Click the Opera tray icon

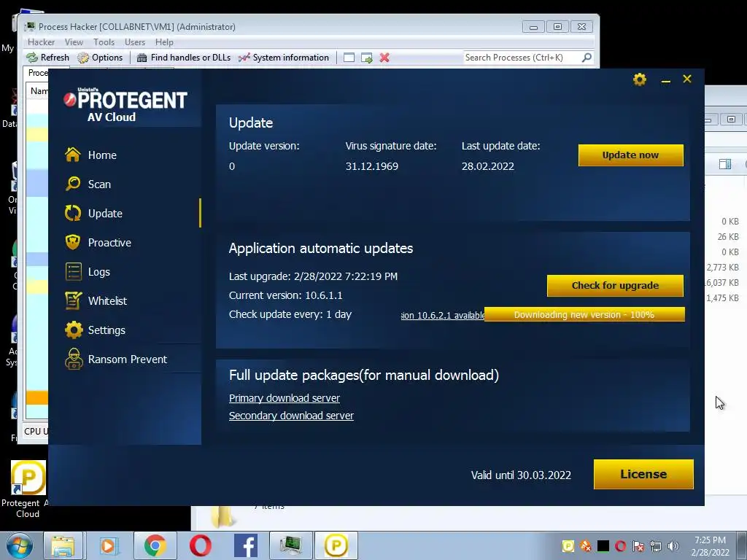[620, 545]
